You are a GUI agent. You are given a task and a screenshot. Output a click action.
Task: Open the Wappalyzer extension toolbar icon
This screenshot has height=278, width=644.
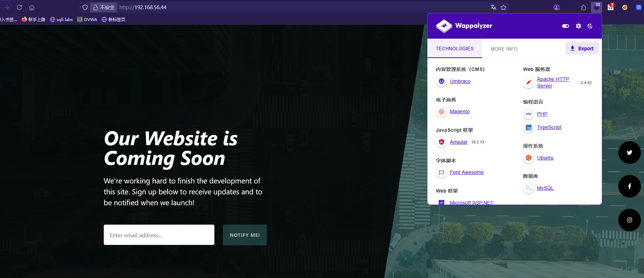(596, 7)
